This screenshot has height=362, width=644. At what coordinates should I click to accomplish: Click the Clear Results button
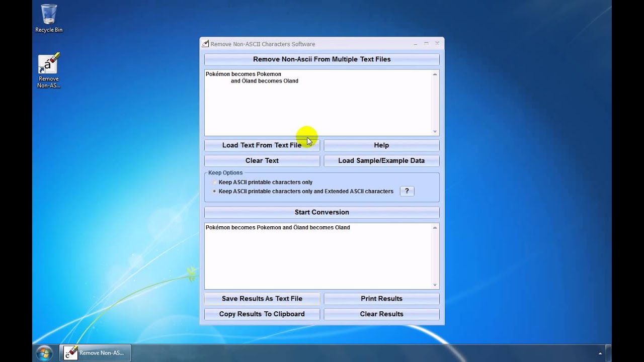[x=381, y=314]
